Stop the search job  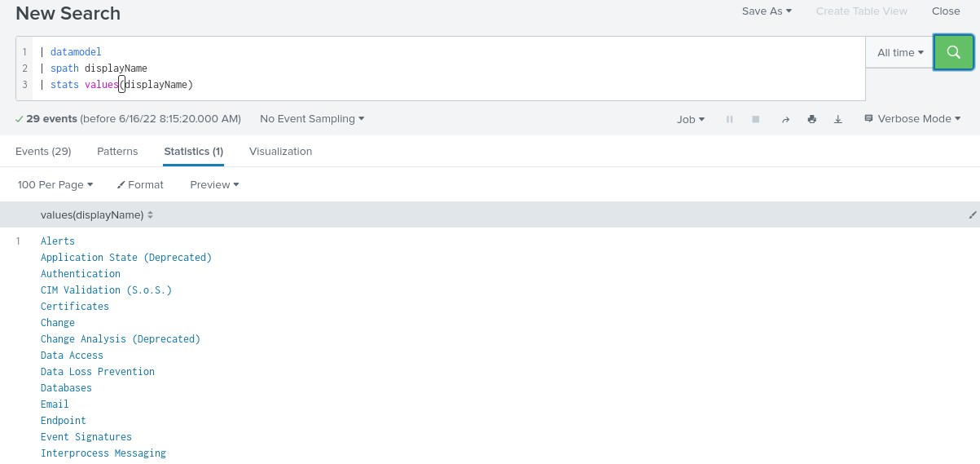[756, 119]
